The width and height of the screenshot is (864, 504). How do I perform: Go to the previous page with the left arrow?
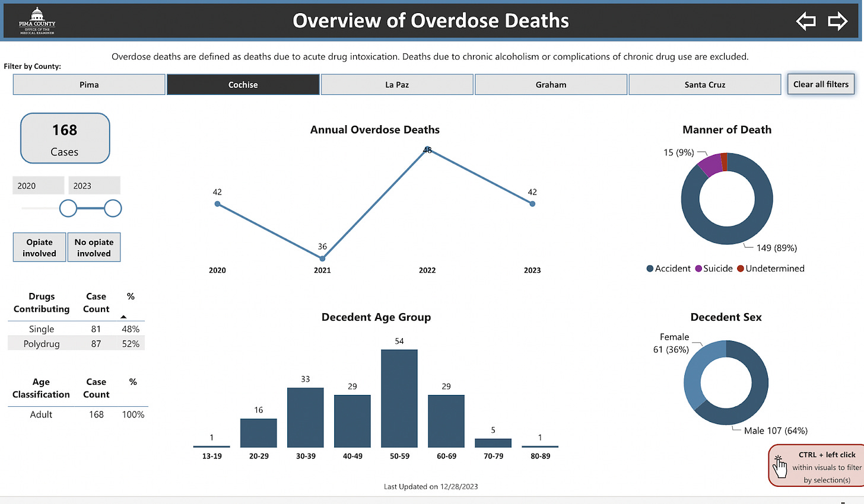click(x=806, y=21)
